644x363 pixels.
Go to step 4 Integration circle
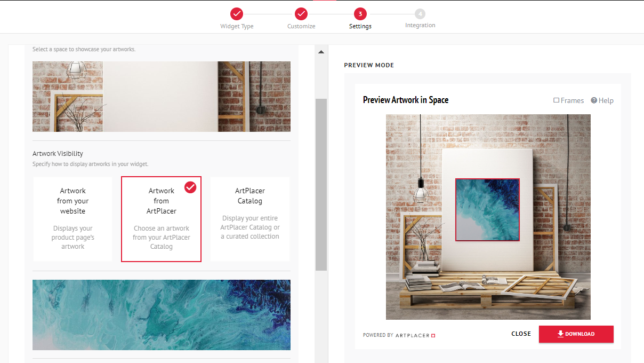(420, 14)
